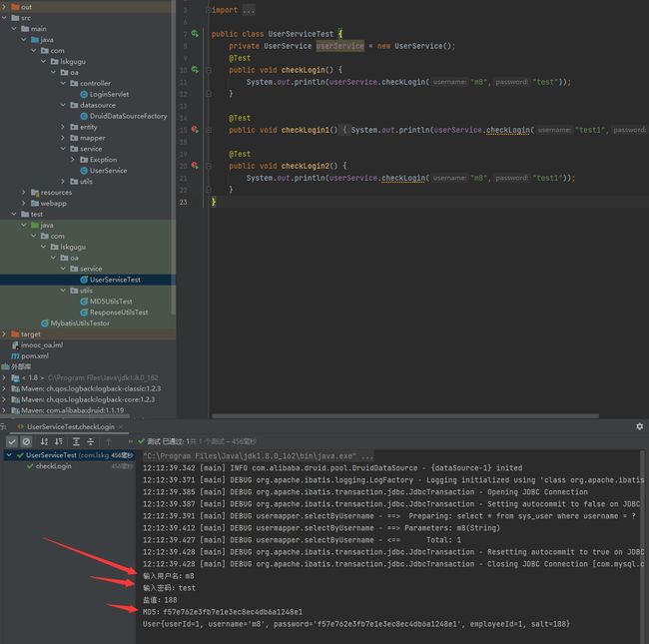The width and height of the screenshot is (649, 644).
Task: Click run gutter icon beside class UserServiceTest
Action: (x=195, y=34)
